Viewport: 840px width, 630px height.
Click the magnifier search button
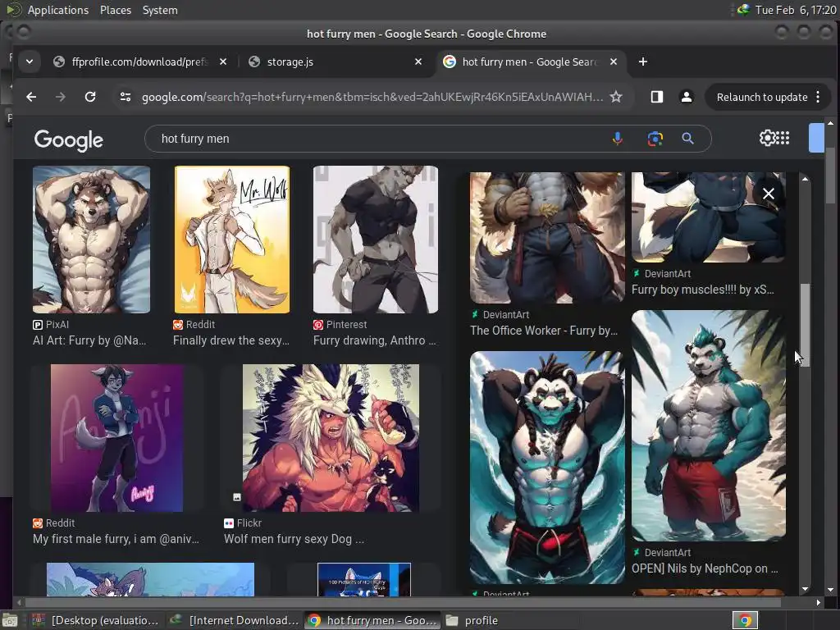[688, 139]
